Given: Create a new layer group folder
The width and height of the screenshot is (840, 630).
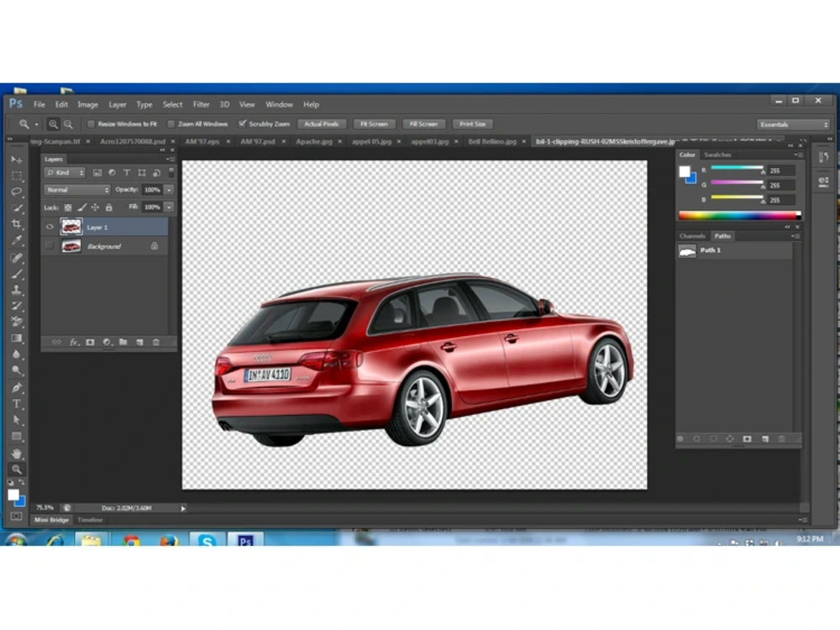Looking at the screenshot, I should point(123,342).
